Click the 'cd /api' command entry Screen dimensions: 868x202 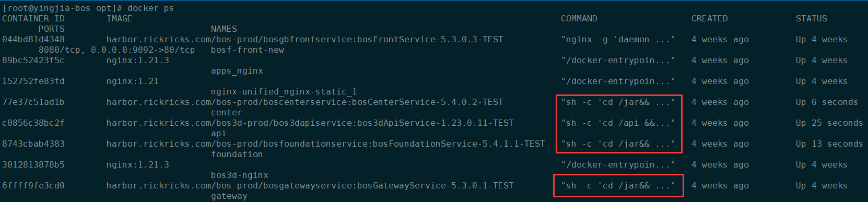pos(618,123)
